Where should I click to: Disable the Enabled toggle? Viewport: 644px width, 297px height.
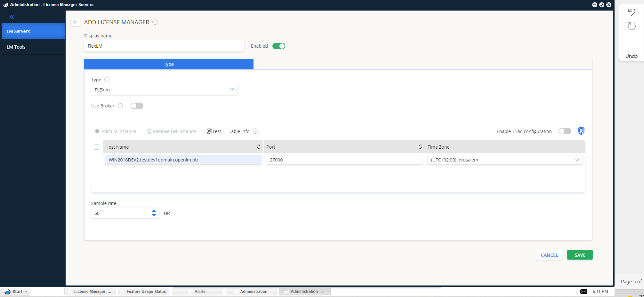point(278,46)
